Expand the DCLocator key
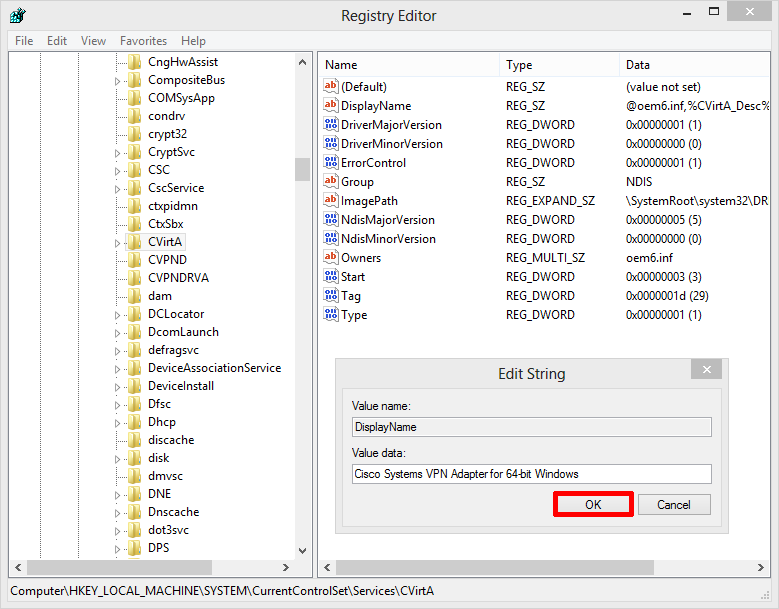 tap(118, 315)
